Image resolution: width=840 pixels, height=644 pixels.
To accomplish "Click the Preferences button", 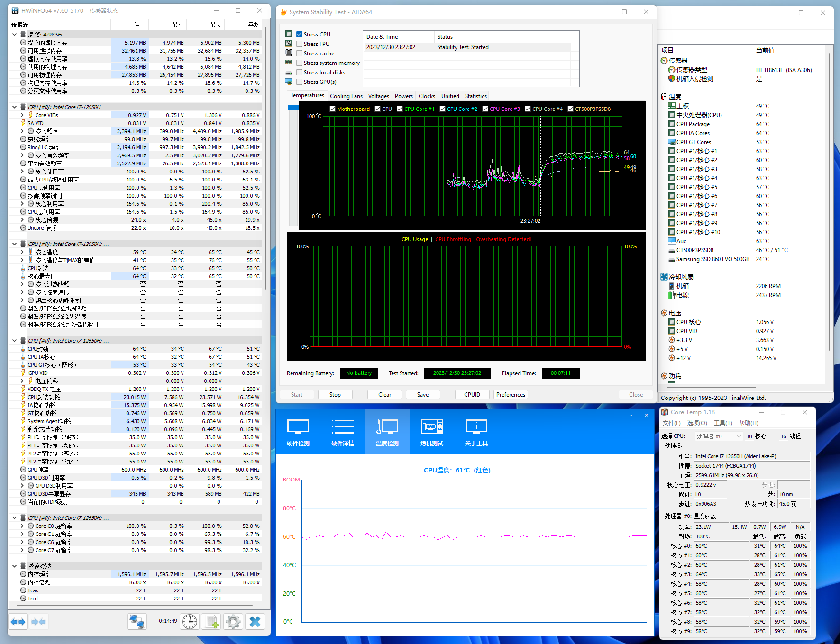I will click(x=511, y=395).
